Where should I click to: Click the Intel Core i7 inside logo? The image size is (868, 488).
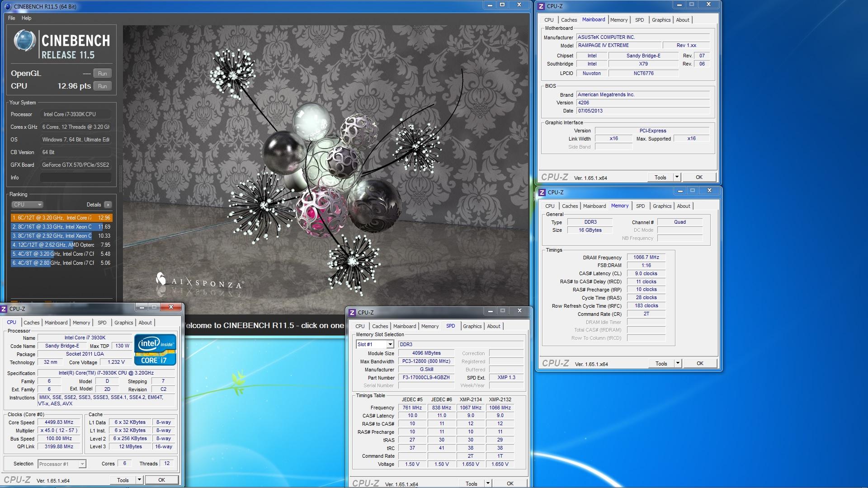click(x=155, y=349)
